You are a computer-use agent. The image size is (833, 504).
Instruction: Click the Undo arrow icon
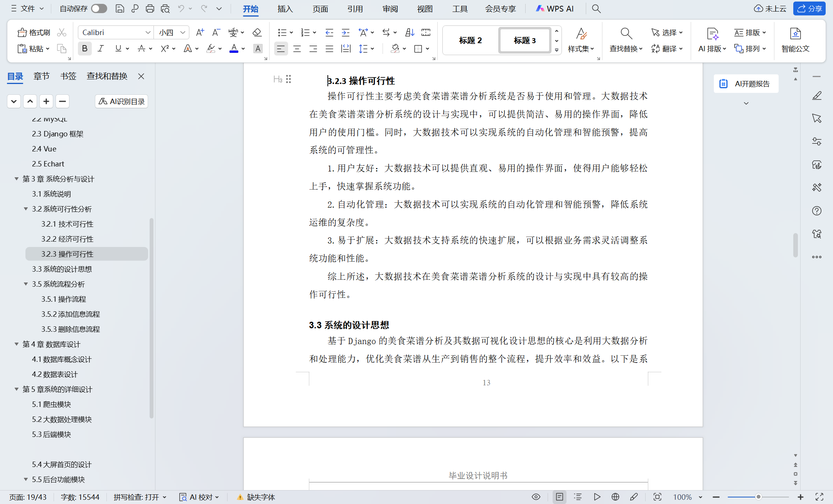tap(181, 8)
